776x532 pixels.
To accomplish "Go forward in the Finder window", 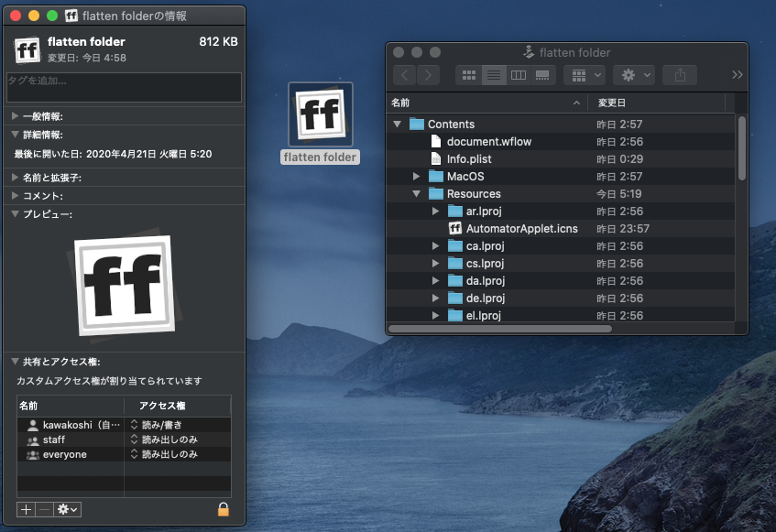I will (x=428, y=75).
